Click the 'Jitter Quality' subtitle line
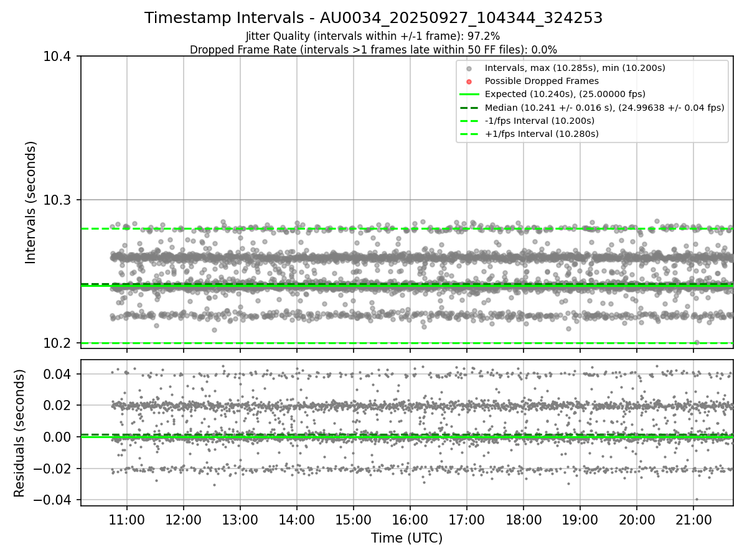Image resolution: width=747 pixels, height=560 pixels. pos(373,37)
